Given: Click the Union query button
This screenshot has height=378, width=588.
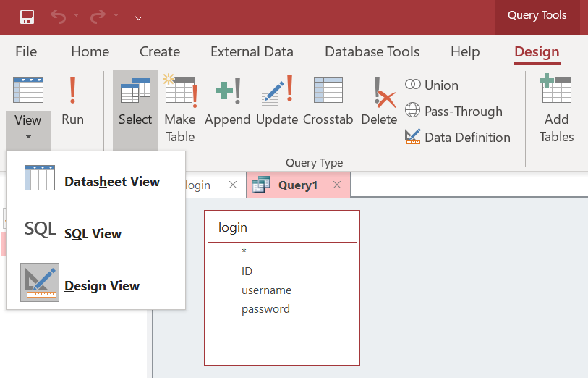Looking at the screenshot, I should click(432, 85).
